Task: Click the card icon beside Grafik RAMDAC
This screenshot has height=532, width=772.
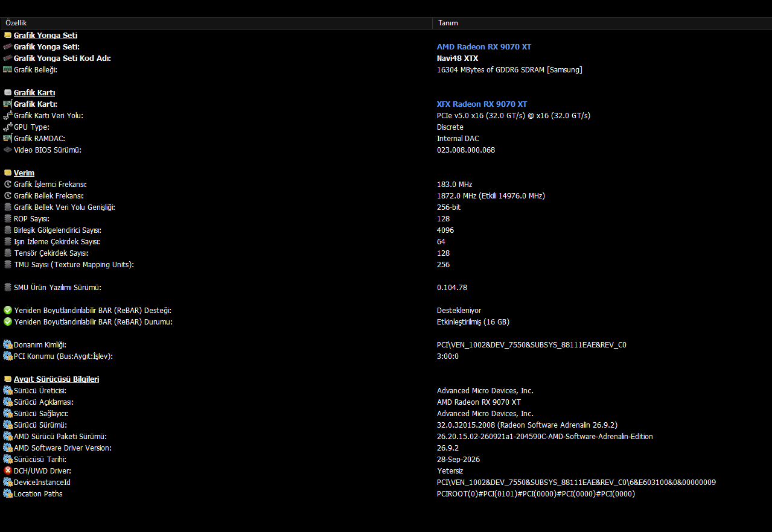Action: 7,139
